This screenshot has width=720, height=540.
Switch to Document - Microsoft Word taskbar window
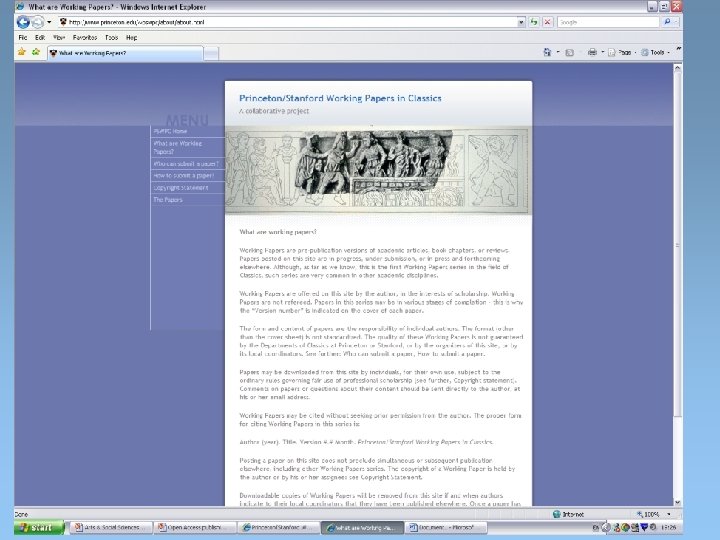pos(445,528)
